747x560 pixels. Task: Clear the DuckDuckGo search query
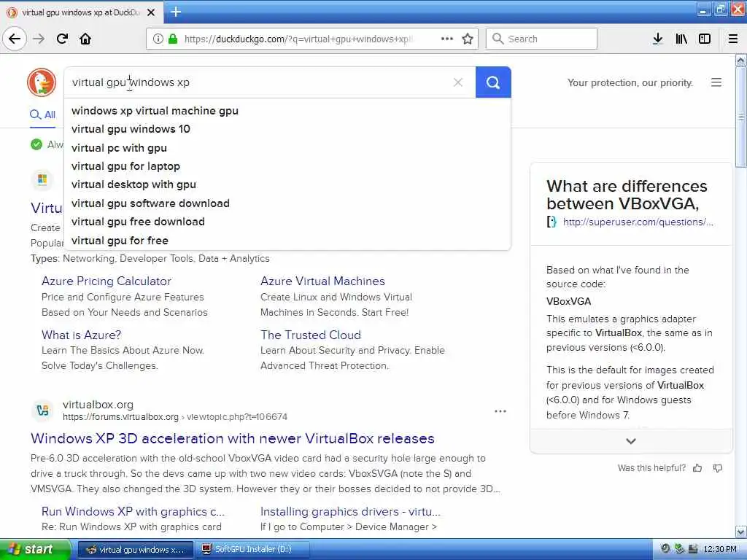click(458, 82)
